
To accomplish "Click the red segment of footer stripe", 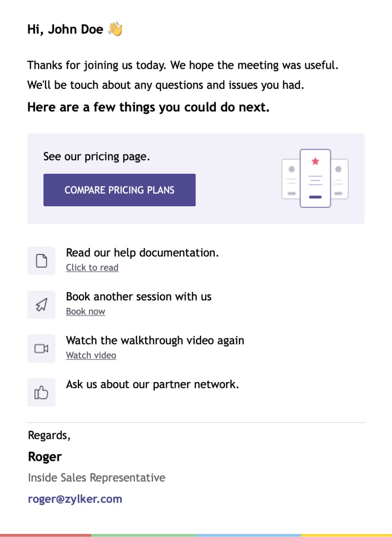I will click(46, 535).
